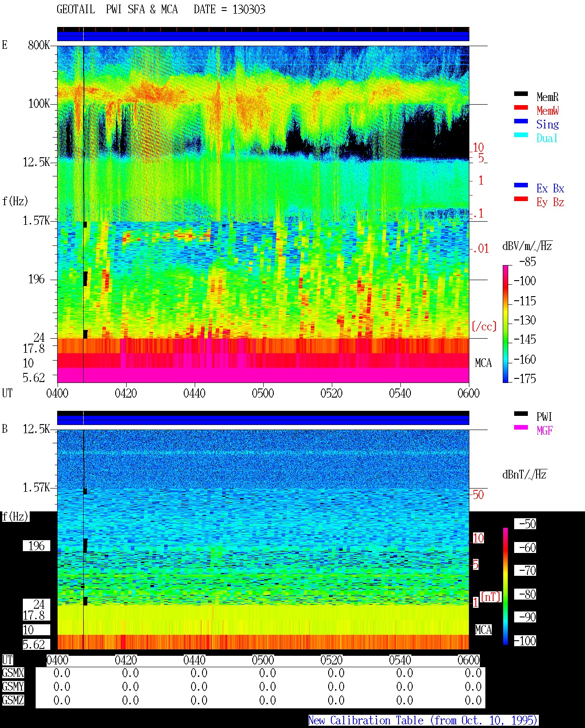Image resolution: width=585 pixels, height=728 pixels.
Task: Click the GSMZ value under 0600
Action: 473,700
